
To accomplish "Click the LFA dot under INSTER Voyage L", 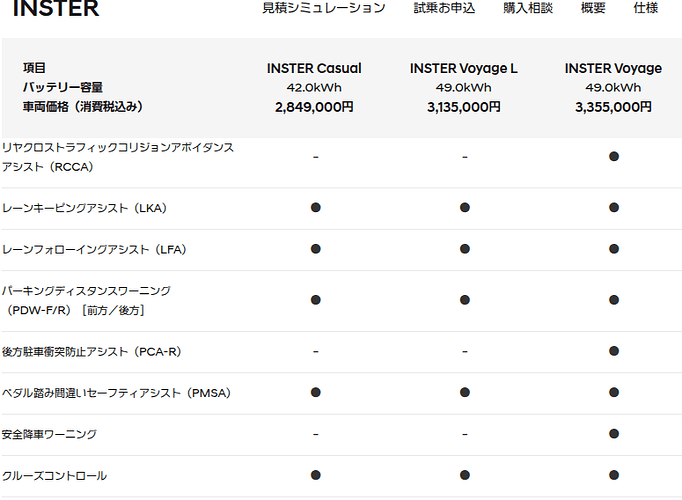I will 465,249.
